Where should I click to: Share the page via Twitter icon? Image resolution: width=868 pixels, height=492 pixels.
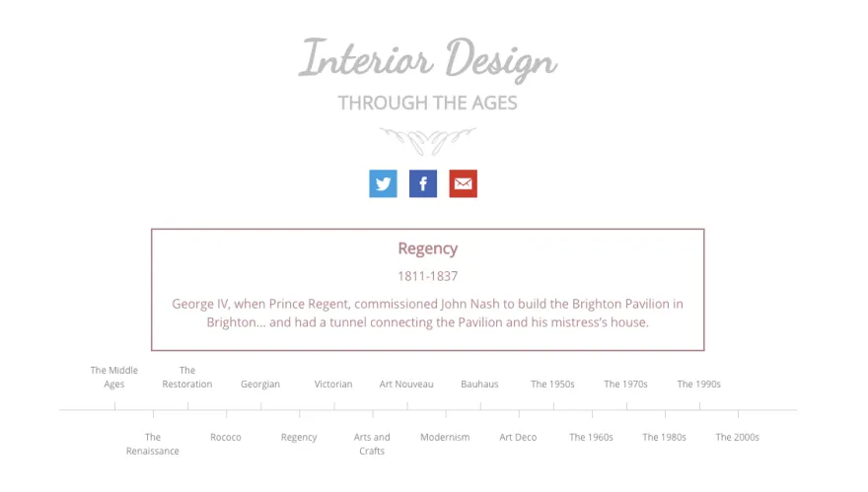click(x=383, y=183)
